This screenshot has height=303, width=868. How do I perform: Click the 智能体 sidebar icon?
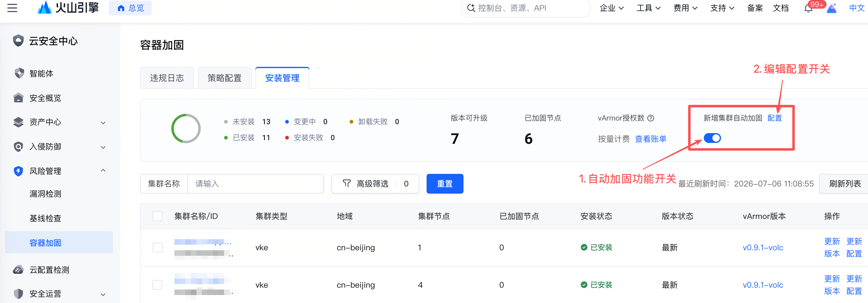pyautogui.click(x=19, y=73)
